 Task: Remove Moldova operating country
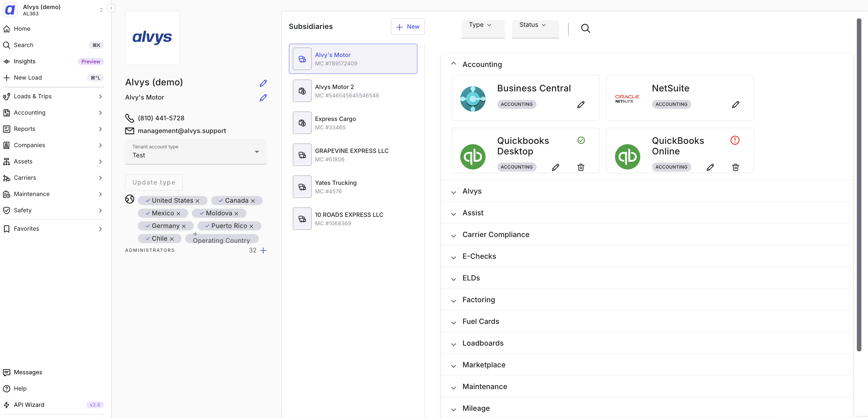coord(236,214)
